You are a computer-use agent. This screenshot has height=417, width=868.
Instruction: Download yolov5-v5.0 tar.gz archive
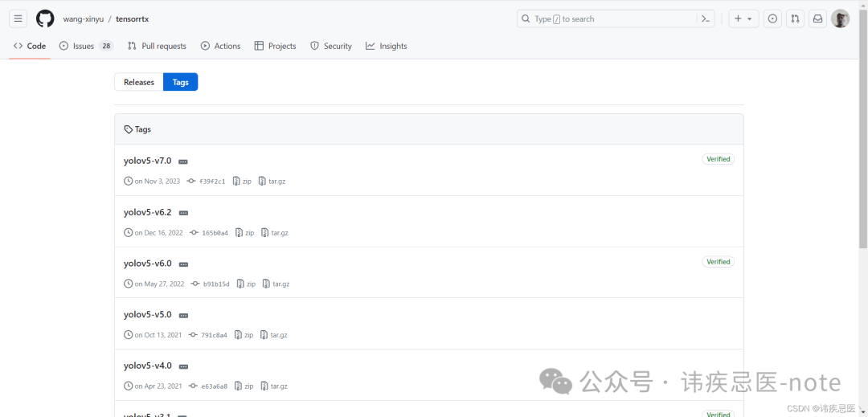[273, 335]
